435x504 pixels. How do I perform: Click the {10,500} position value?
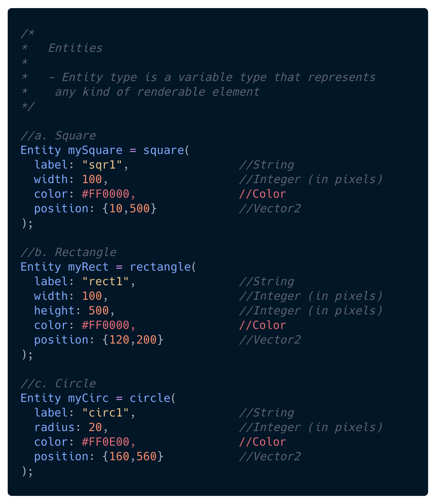[x=130, y=209]
